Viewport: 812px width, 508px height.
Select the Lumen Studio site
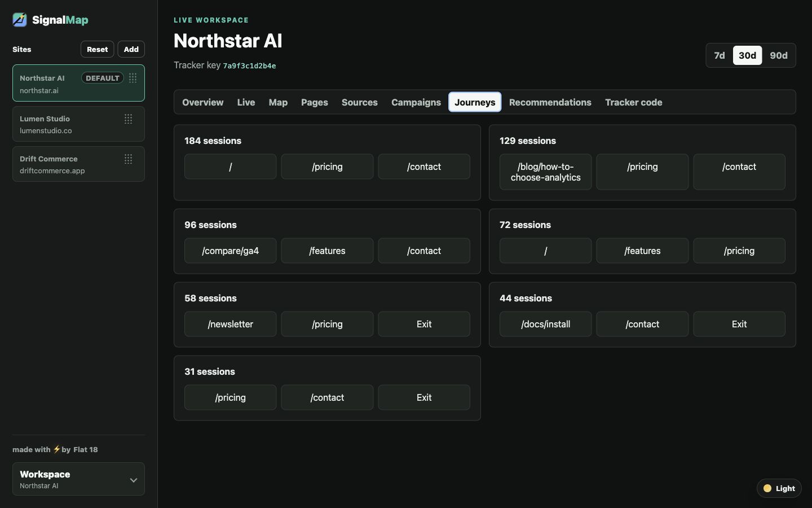pyautogui.click(x=78, y=124)
